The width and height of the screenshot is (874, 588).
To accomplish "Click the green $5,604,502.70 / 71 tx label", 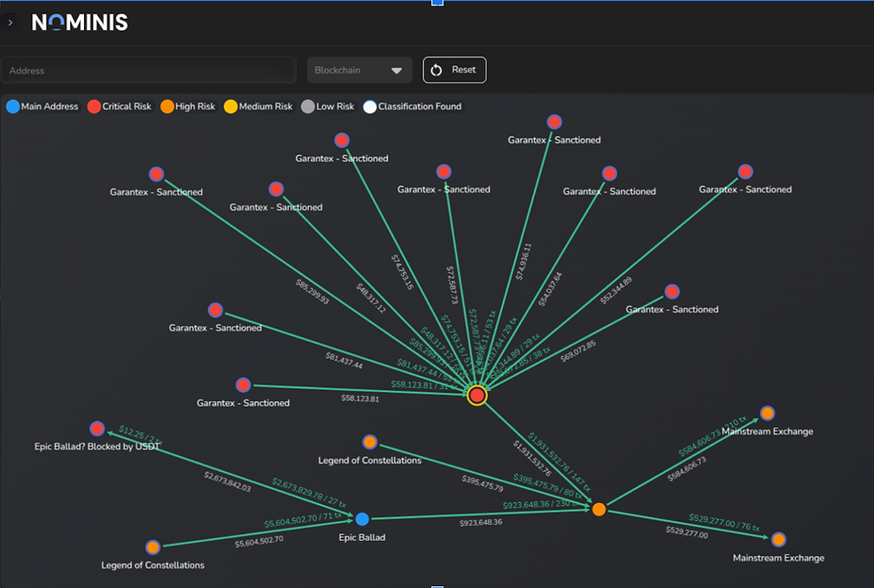I will (x=303, y=520).
